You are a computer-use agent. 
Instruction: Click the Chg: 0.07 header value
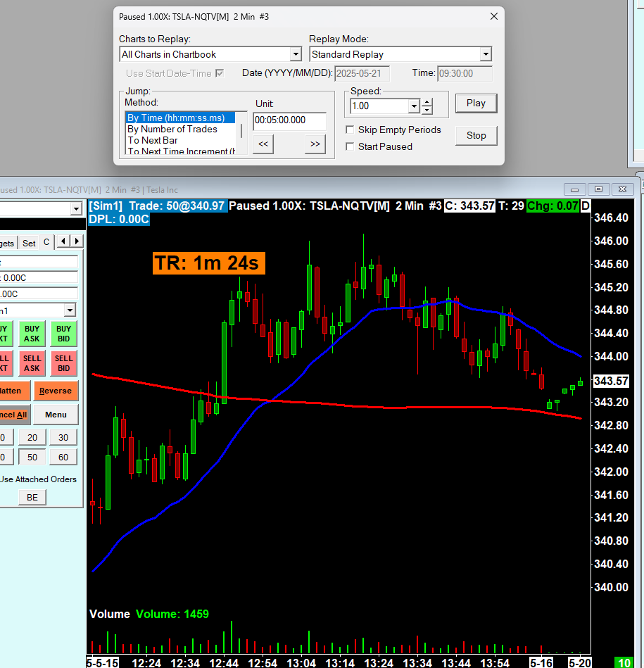point(553,206)
